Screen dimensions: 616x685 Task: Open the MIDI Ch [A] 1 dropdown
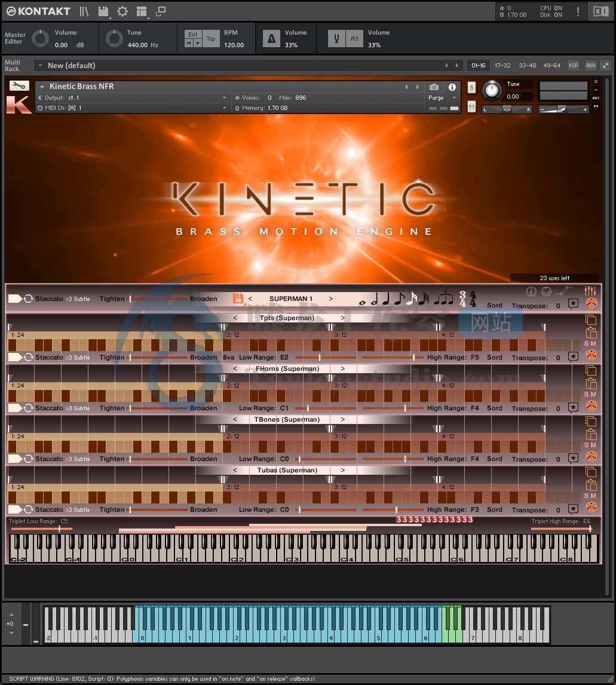coord(133,108)
